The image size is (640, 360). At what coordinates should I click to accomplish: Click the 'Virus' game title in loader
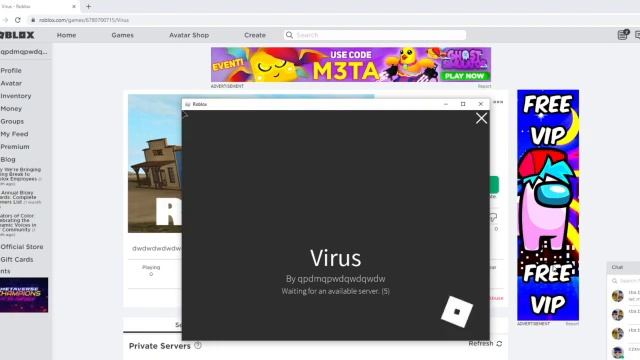[336, 258]
